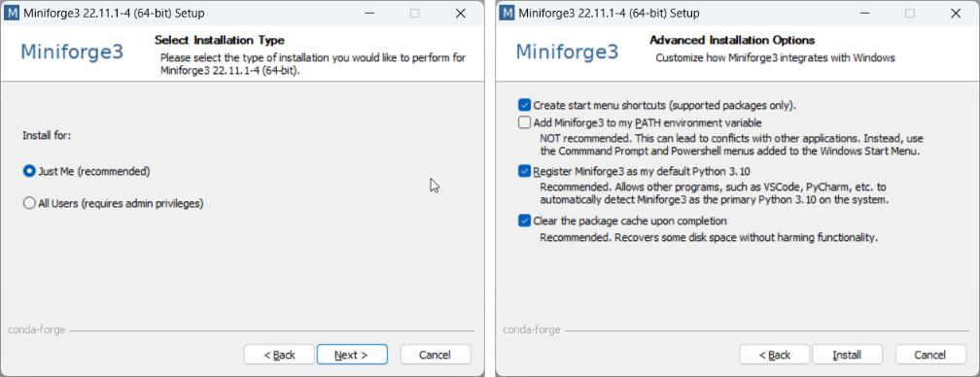Click the Miniforge3 icon in right window title bar
980x377 pixels.
[507, 13]
